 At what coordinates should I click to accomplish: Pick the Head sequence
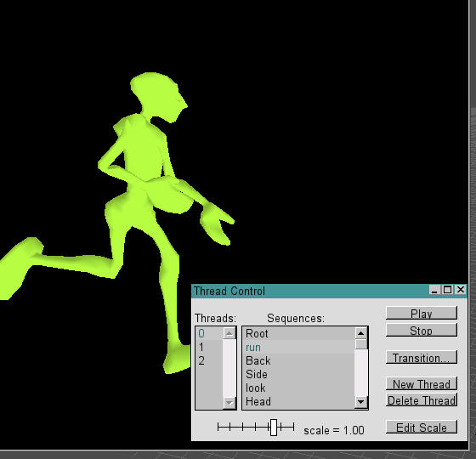[x=298, y=401]
